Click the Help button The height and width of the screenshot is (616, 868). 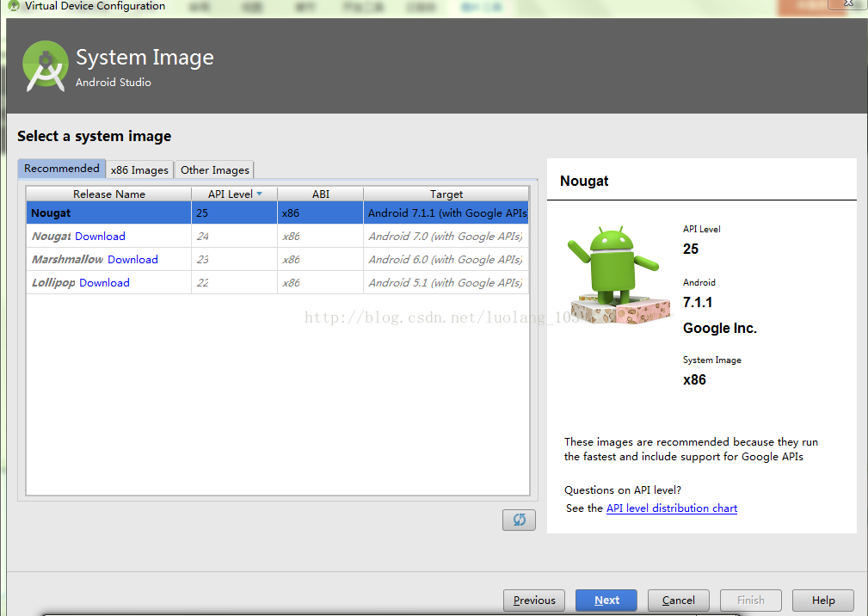point(823,600)
